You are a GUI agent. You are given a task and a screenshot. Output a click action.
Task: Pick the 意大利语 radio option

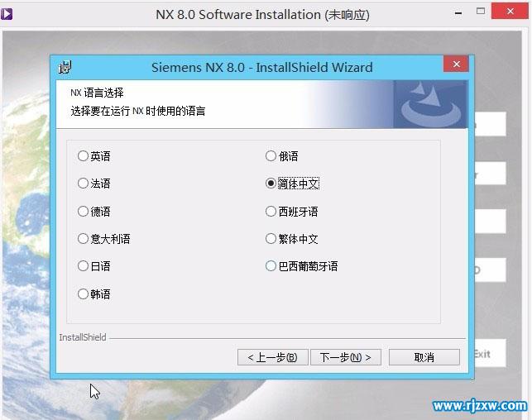pyautogui.click(x=103, y=239)
